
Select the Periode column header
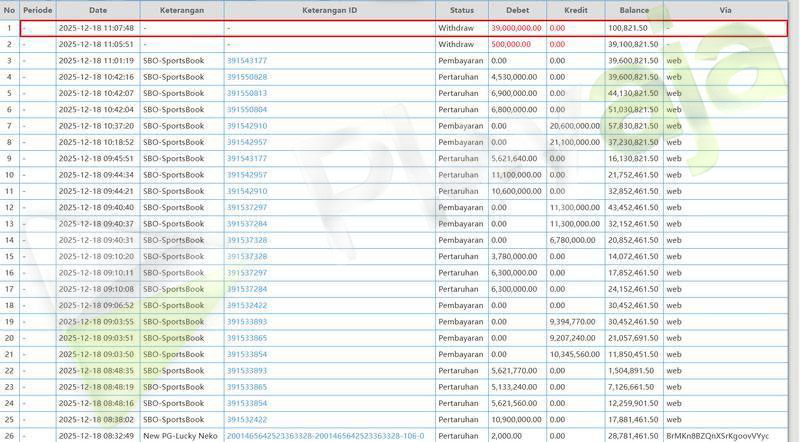tap(37, 10)
